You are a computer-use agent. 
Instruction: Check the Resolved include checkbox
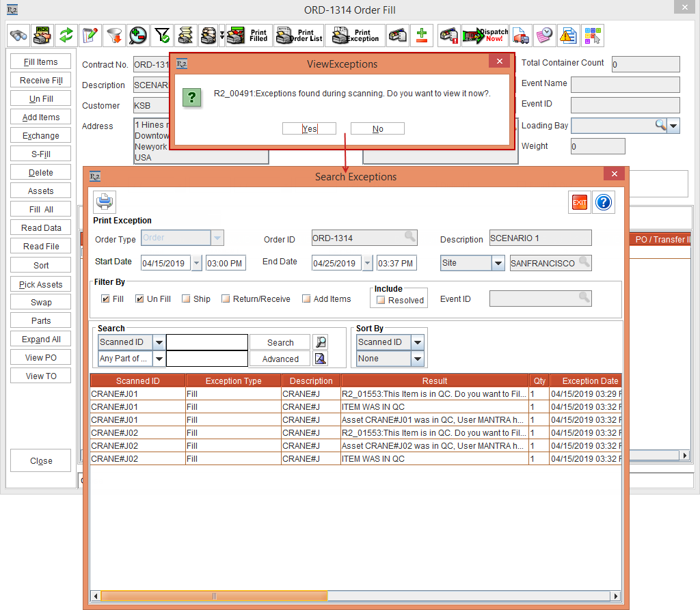(381, 301)
